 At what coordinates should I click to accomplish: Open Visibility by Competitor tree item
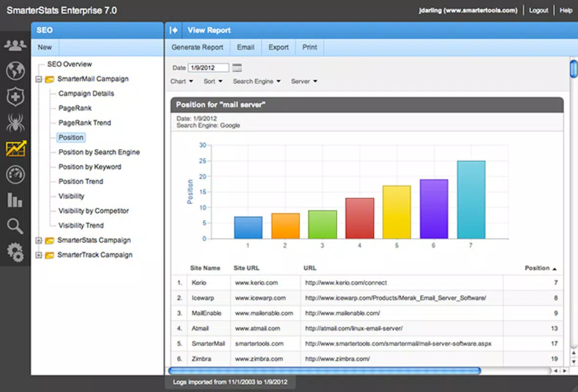coord(94,211)
